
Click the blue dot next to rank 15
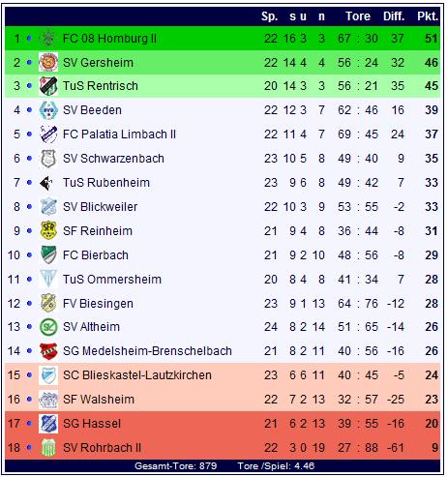[x=29, y=375]
